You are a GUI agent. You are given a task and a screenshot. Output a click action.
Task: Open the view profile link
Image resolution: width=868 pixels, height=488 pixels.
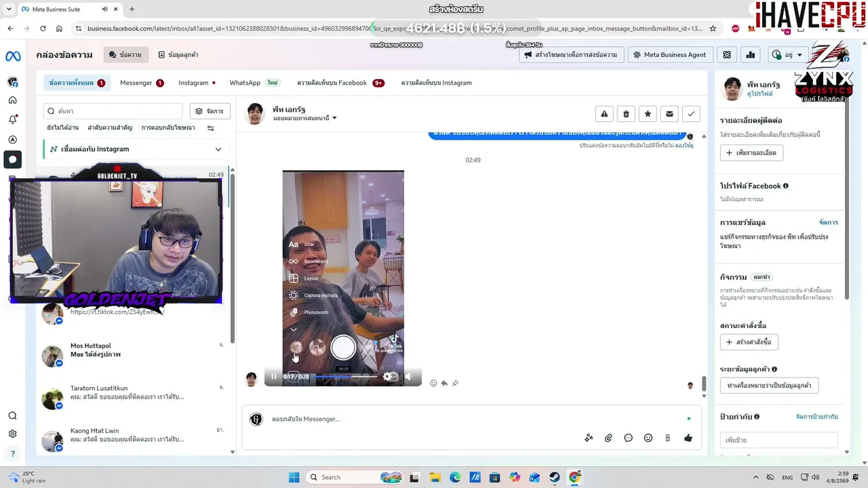point(759,94)
